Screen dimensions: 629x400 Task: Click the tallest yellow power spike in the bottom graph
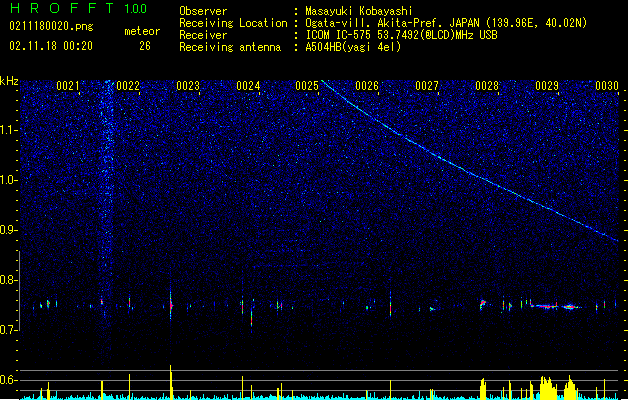click(x=171, y=382)
